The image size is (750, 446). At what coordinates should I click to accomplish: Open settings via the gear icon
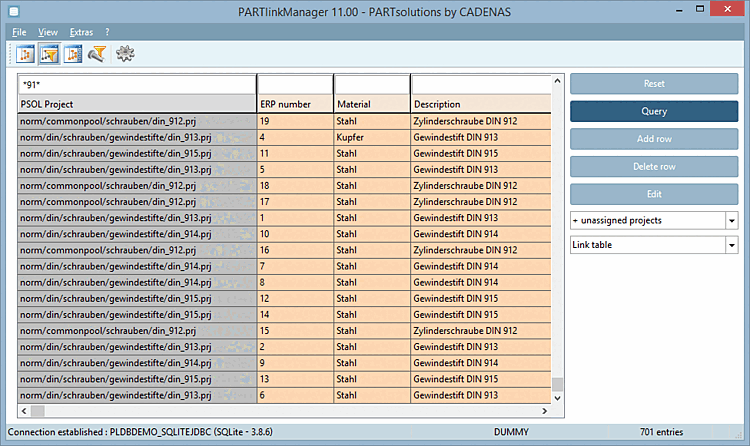click(x=125, y=53)
